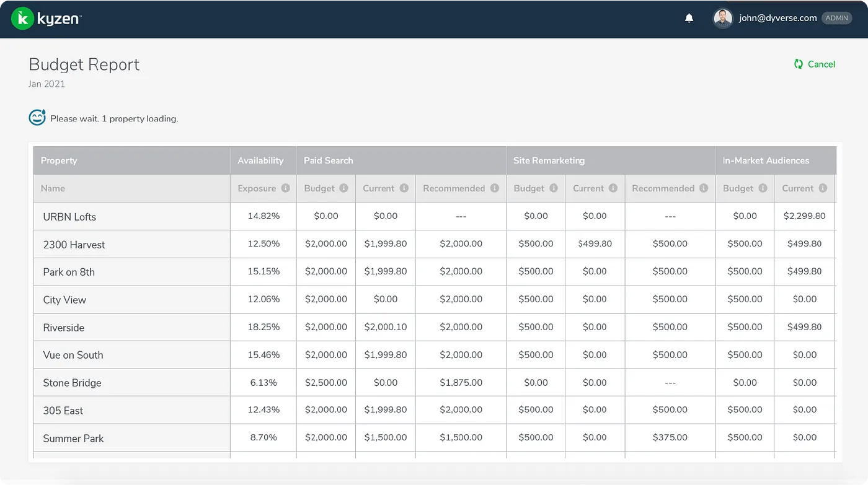Screen dimensions: 868x485
Task: Click Site Remarketing Recommended info icon
Action: tap(703, 188)
